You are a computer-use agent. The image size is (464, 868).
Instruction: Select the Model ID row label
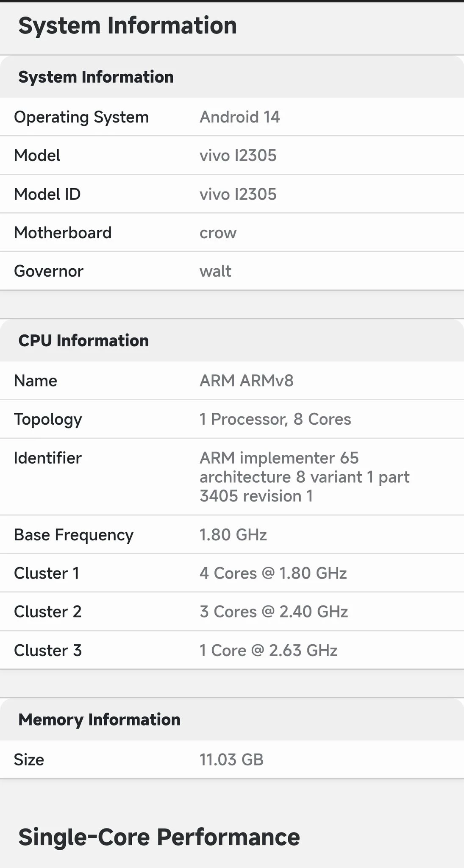tap(47, 194)
